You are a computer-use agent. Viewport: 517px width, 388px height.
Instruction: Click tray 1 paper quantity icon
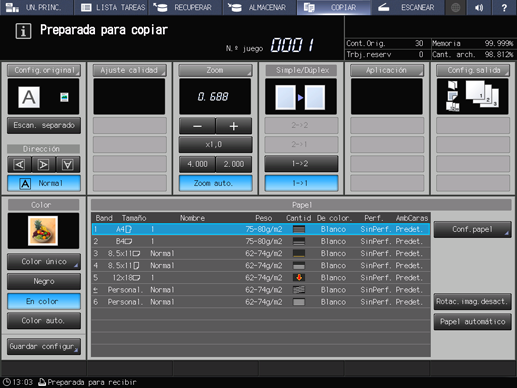click(x=299, y=229)
